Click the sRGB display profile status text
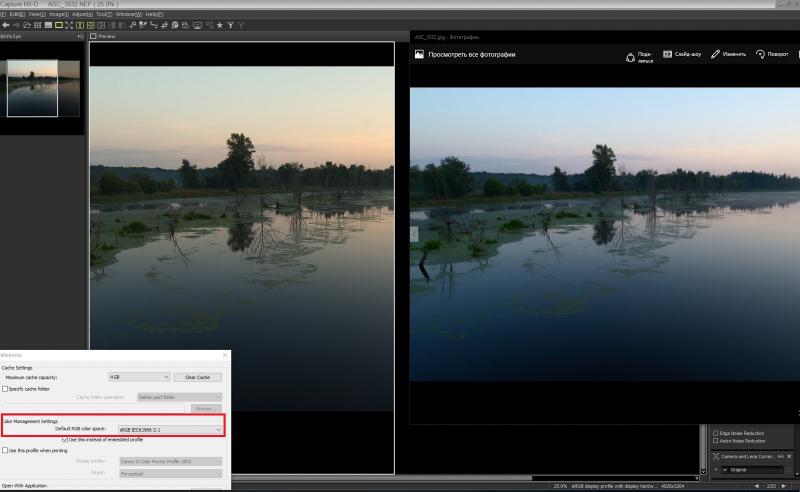Screen dimensions: 800x492 pyautogui.click(x=613, y=486)
